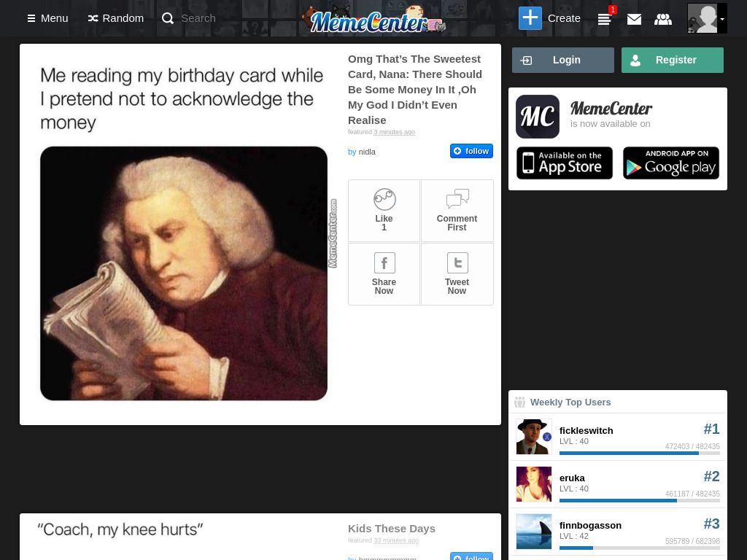Viewport: 747px width, 560px height.
Task: Click the birthday card meme image
Action: [x=183, y=273]
